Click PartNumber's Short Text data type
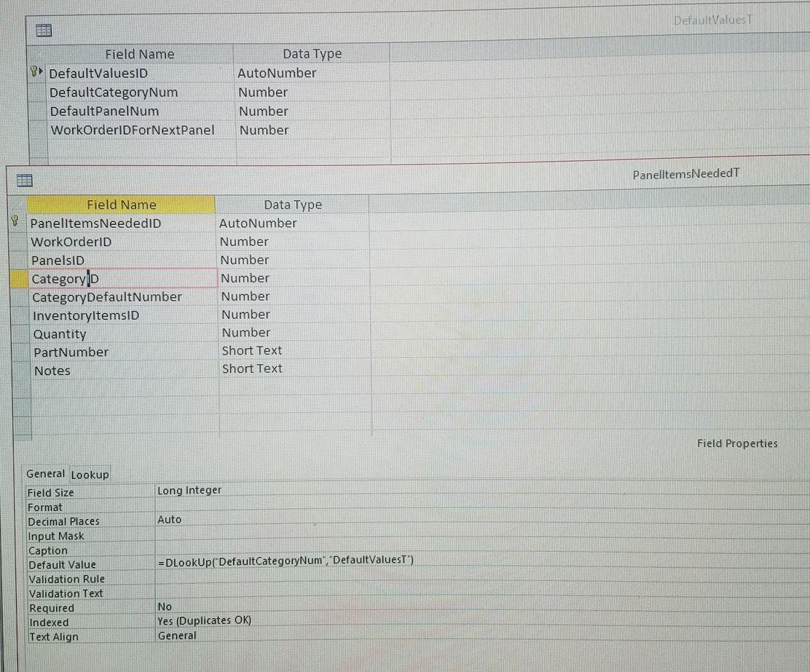This screenshot has width=810, height=672. tap(252, 350)
